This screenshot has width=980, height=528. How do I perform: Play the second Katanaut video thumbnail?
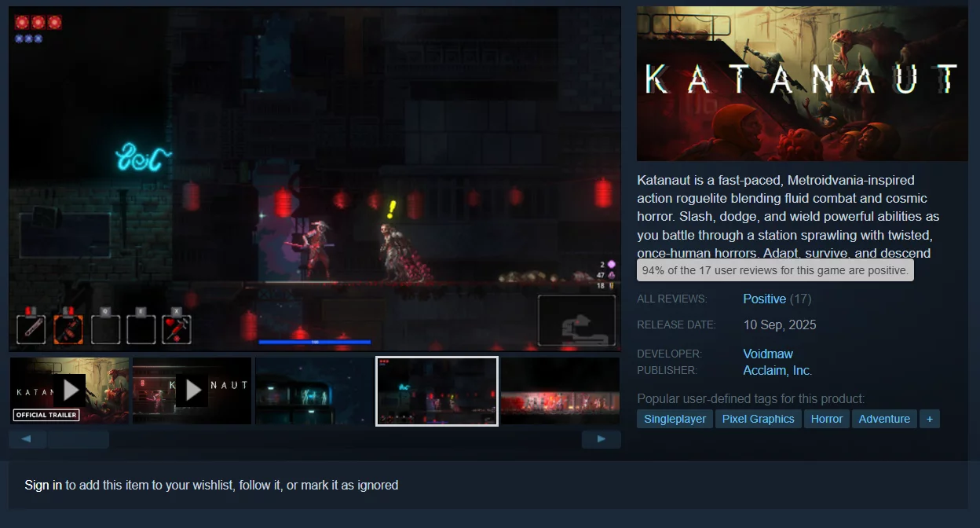coord(192,390)
